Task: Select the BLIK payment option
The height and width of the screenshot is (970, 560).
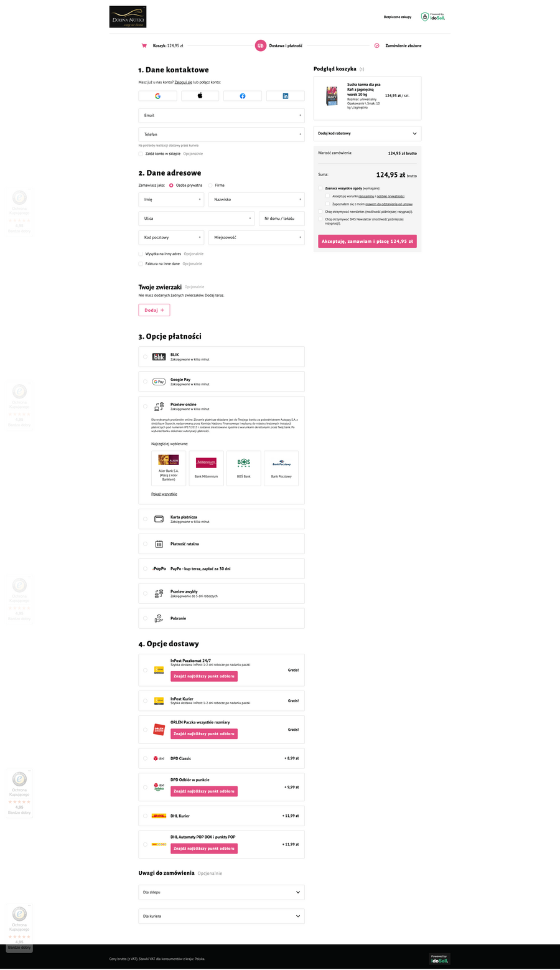Action: (x=146, y=357)
